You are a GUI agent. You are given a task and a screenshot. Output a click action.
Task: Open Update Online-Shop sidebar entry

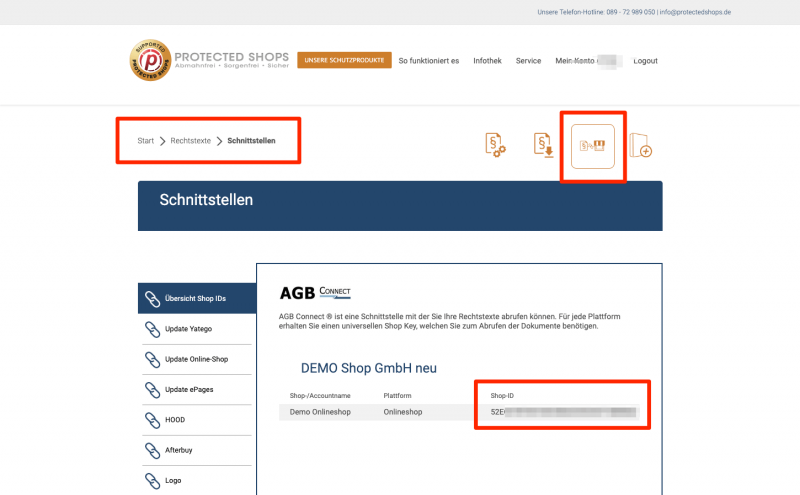(x=196, y=359)
